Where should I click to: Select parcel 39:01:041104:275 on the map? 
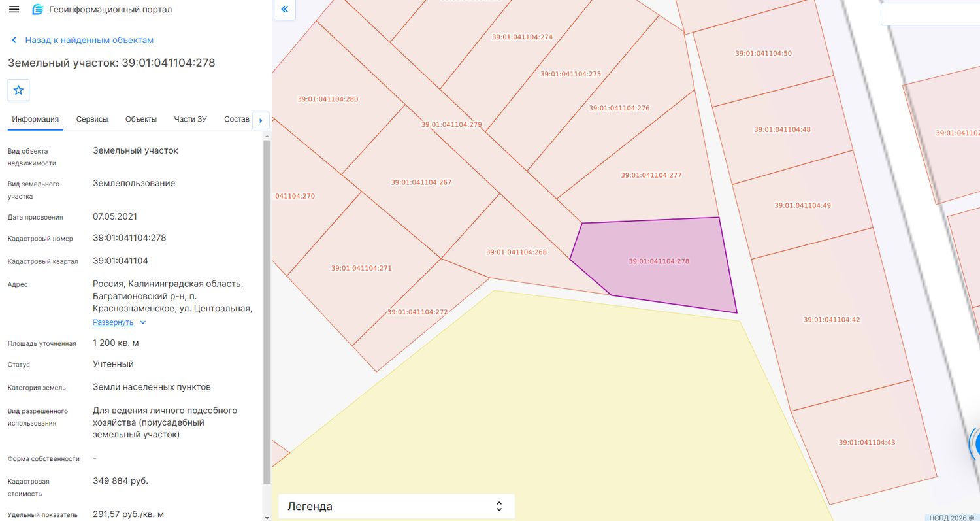pos(570,75)
